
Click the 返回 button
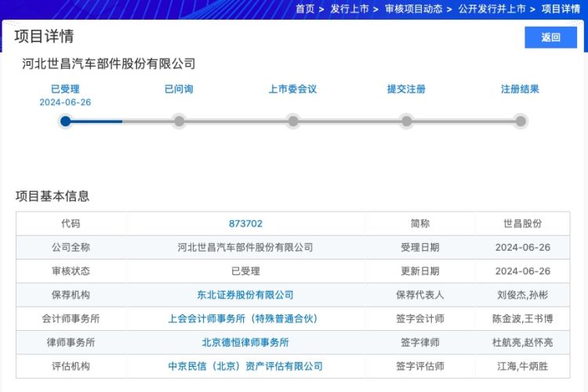[550, 37]
